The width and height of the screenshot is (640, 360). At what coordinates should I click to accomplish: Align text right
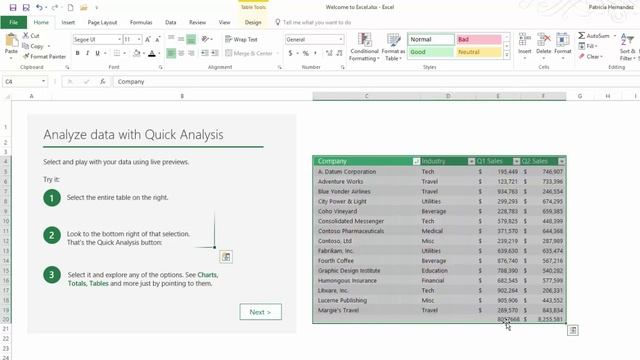point(191,53)
